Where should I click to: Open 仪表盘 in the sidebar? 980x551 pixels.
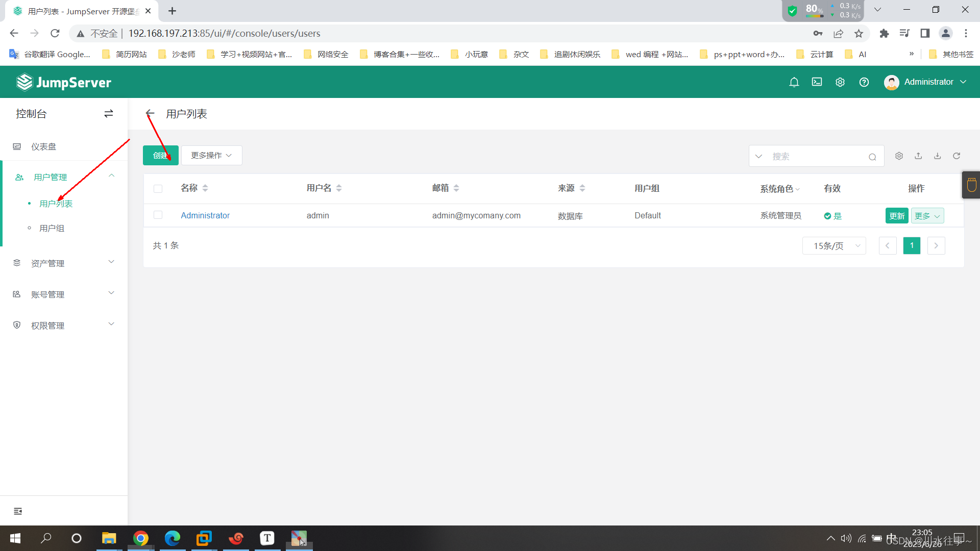pos(44,147)
